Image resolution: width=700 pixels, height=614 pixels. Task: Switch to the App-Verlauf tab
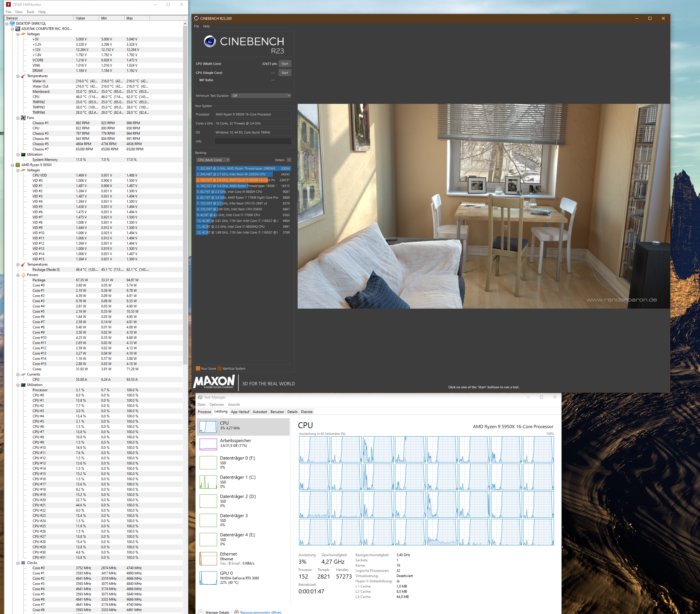click(240, 412)
